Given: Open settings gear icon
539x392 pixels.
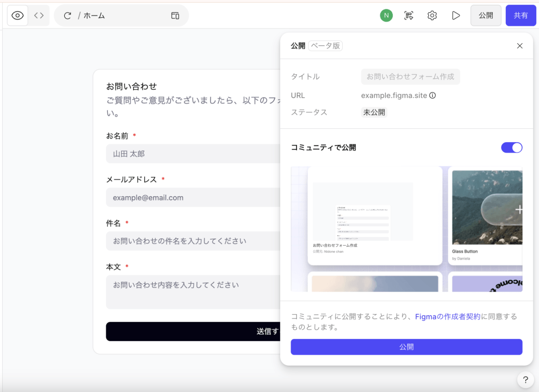Looking at the screenshot, I should pyautogui.click(x=432, y=16).
